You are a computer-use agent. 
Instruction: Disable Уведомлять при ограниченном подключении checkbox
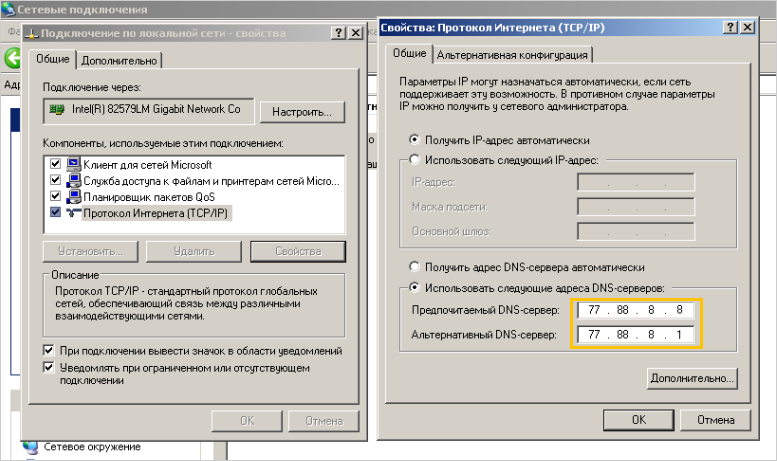[49, 368]
